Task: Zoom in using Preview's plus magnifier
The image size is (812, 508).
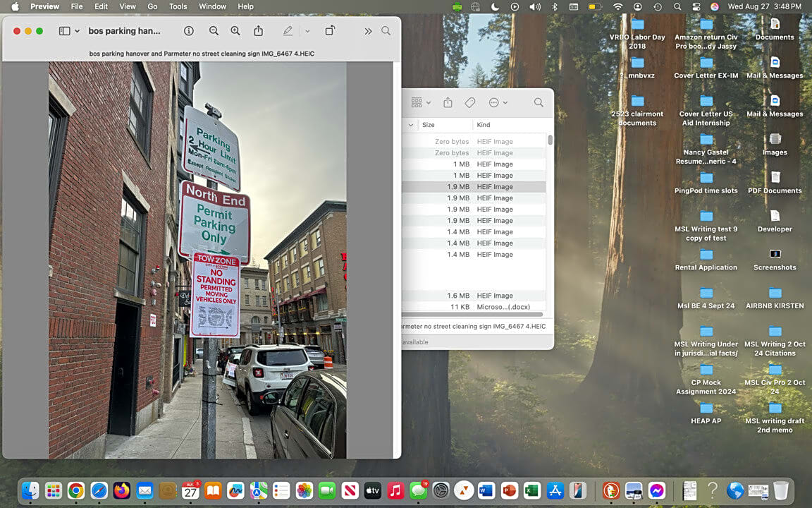Action: click(x=235, y=31)
